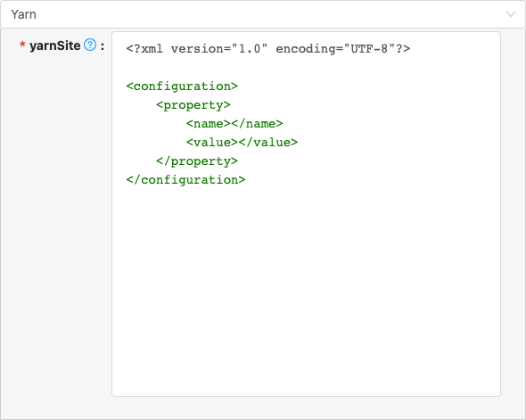Click the Yarn section header title

click(x=23, y=14)
